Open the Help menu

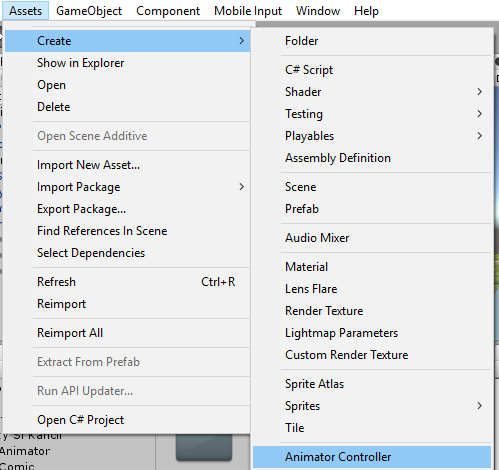click(x=366, y=11)
